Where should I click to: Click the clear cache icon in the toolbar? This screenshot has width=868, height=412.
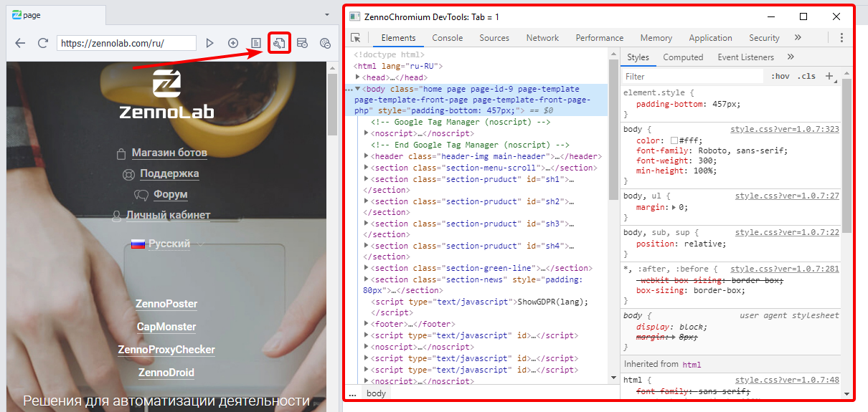coord(303,43)
